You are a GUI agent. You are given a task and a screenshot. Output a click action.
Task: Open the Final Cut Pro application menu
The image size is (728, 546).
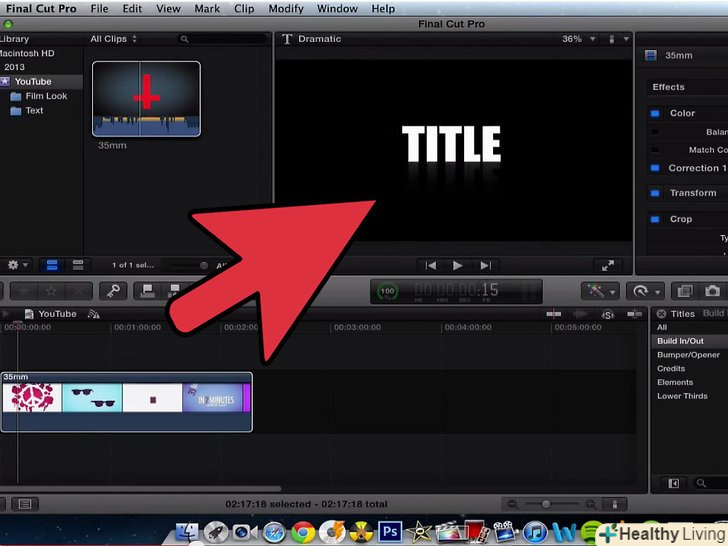41,8
